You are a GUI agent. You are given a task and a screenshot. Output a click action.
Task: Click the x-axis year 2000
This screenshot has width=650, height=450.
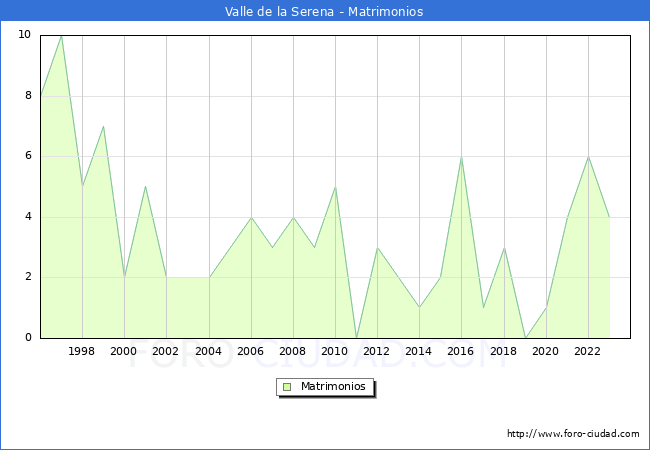tap(123, 351)
